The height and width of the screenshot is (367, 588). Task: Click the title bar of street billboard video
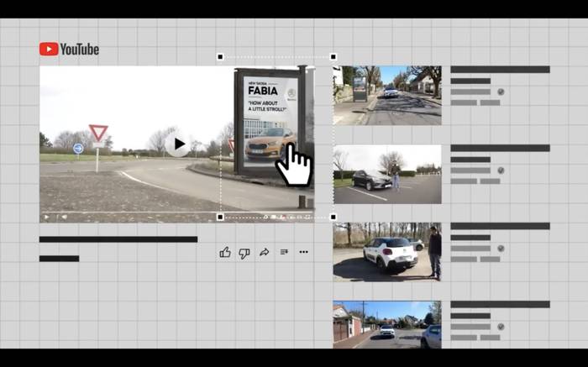pos(501,70)
